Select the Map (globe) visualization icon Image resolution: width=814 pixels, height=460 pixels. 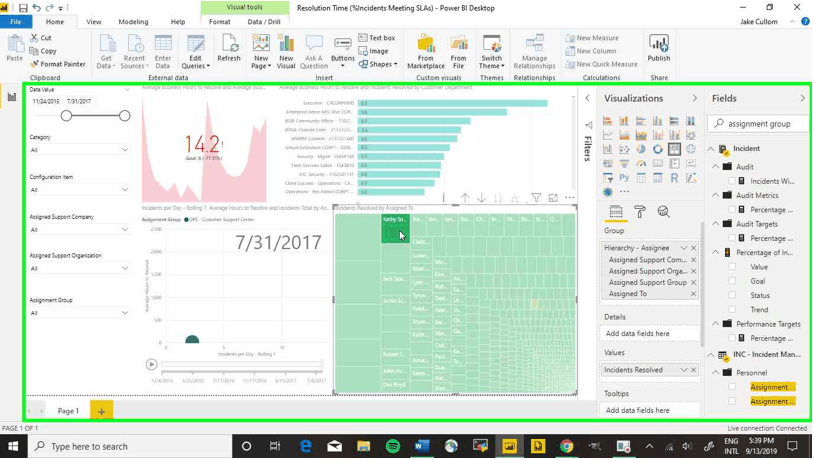pyautogui.click(x=691, y=150)
